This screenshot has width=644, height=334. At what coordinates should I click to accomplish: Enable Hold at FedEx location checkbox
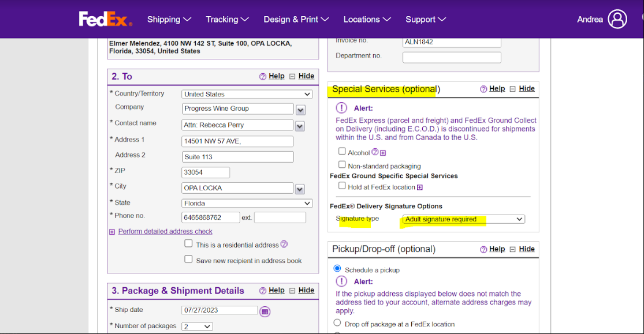pyautogui.click(x=342, y=186)
